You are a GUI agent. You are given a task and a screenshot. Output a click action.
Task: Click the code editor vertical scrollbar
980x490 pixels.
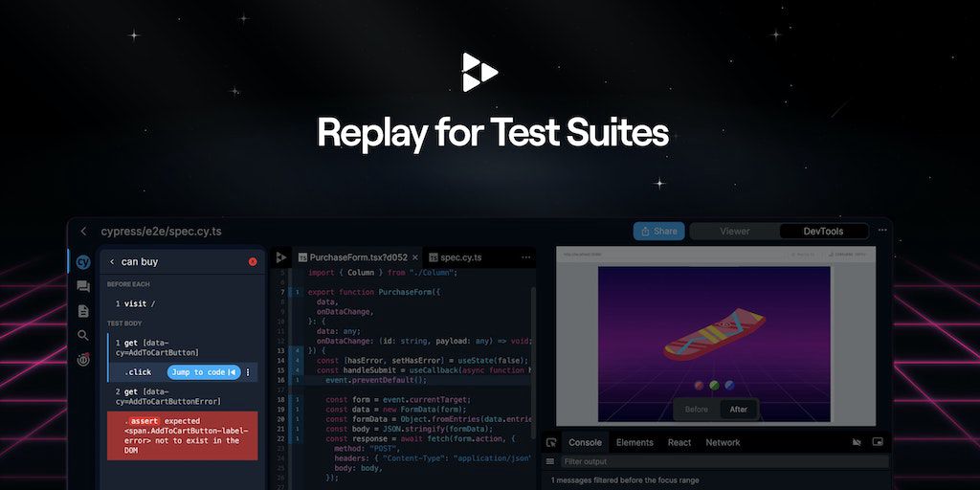[x=533, y=363]
